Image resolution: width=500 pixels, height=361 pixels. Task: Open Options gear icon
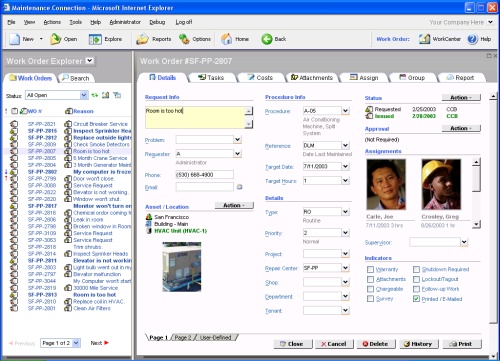tap(184, 39)
